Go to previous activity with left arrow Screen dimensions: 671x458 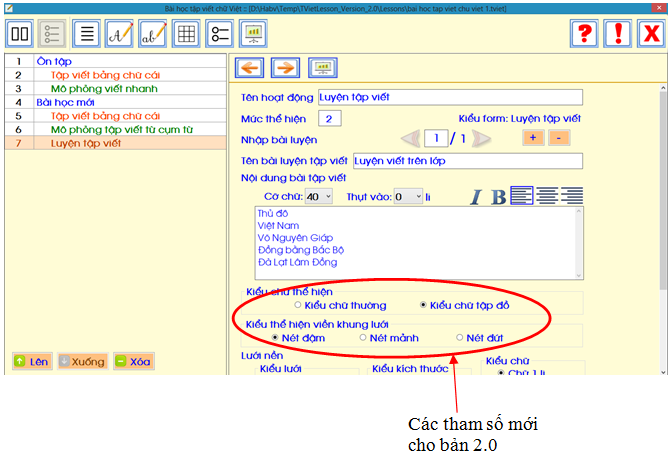coord(249,68)
